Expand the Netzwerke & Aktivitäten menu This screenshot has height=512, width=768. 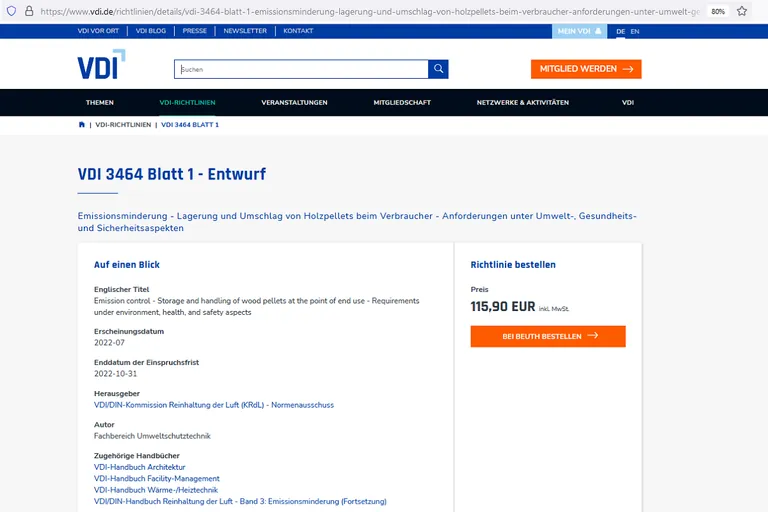[522, 102]
